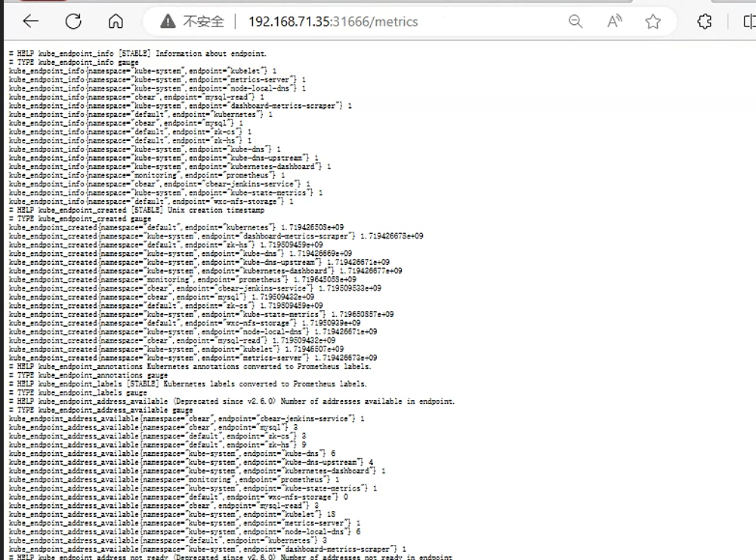Select kube_endpoint_address_available line for "kube-dns-upstream"
This screenshot has height=560, width=756.
(191, 461)
